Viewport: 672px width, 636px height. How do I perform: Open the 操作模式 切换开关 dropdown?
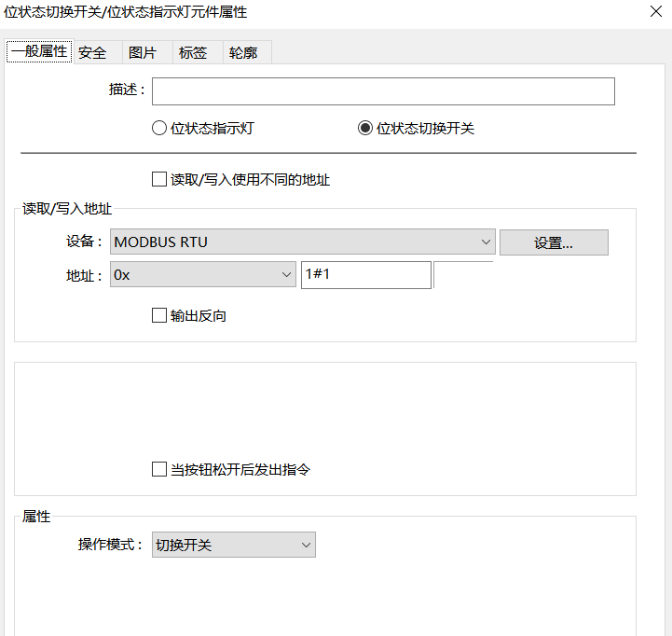(x=233, y=545)
